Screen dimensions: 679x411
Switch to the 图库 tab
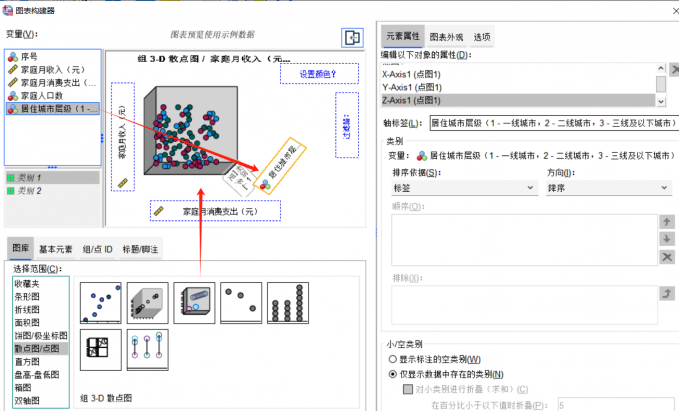tap(20, 249)
